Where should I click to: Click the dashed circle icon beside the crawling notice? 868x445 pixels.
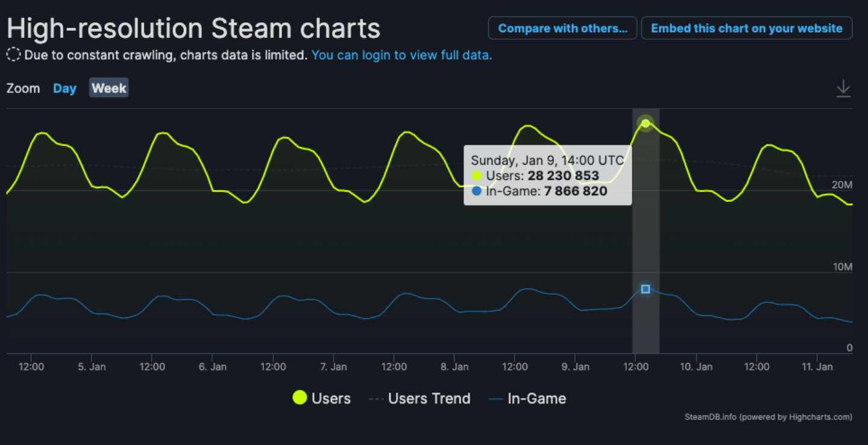coord(13,54)
